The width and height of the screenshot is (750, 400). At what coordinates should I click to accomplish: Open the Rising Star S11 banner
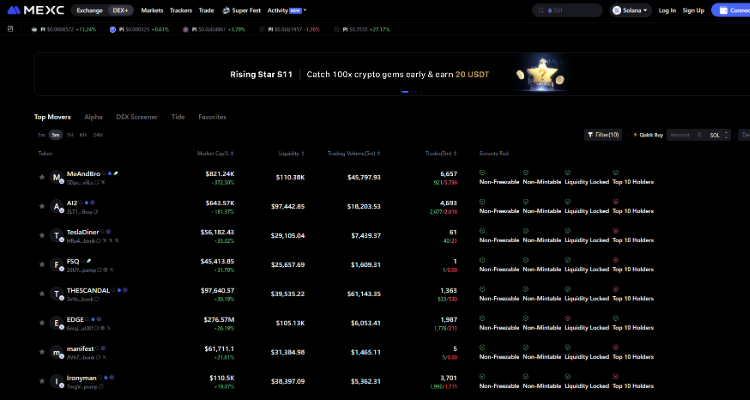pos(392,74)
